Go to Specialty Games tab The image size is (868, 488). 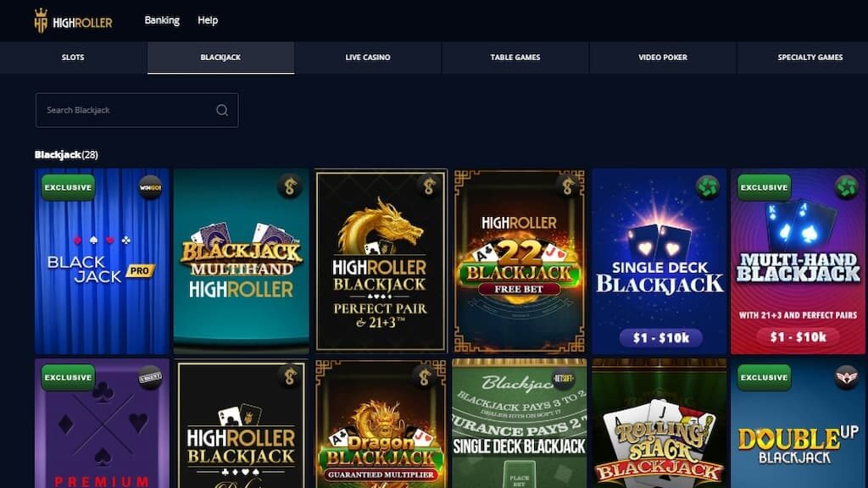click(810, 58)
